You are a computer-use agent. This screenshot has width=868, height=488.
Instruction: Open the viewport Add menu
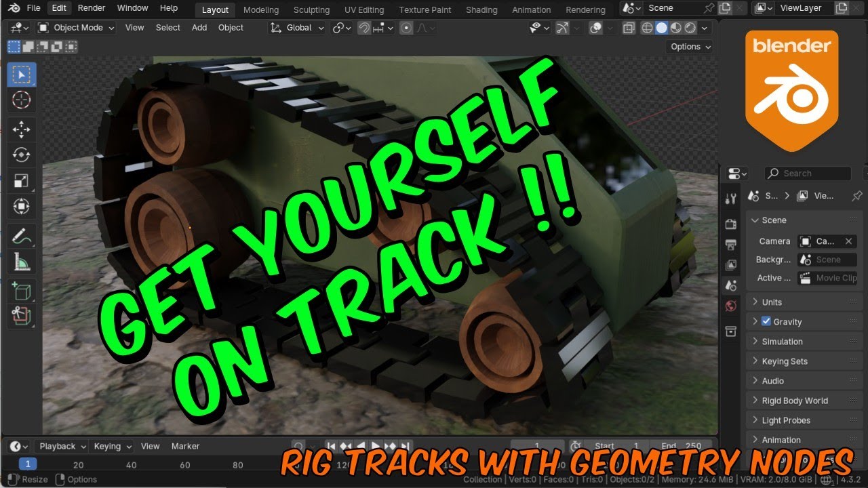(x=199, y=28)
